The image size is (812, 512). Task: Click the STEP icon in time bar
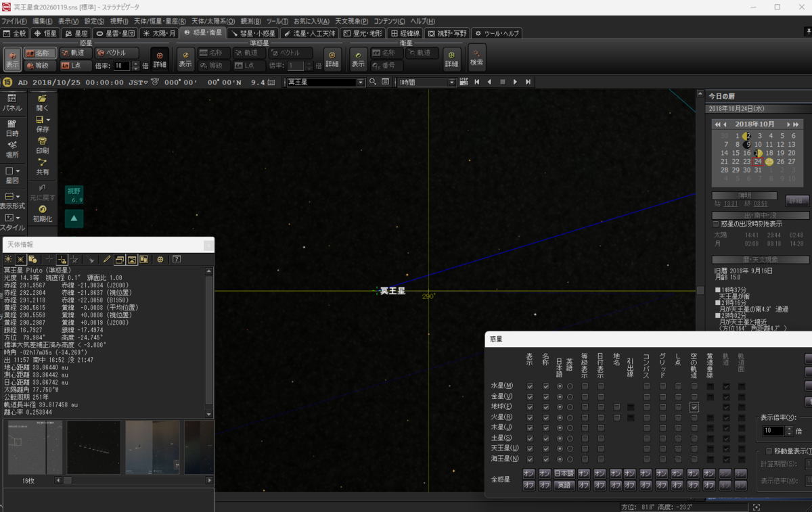pyautogui.click(x=464, y=82)
